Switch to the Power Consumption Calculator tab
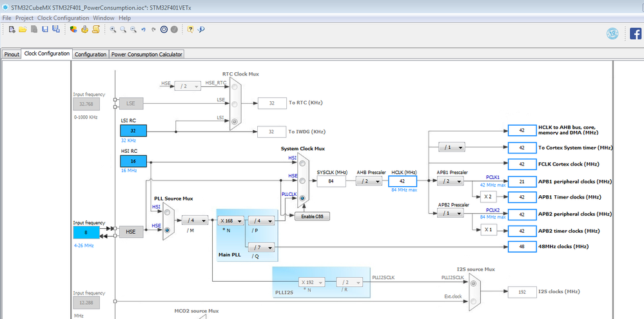 click(146, 54)
